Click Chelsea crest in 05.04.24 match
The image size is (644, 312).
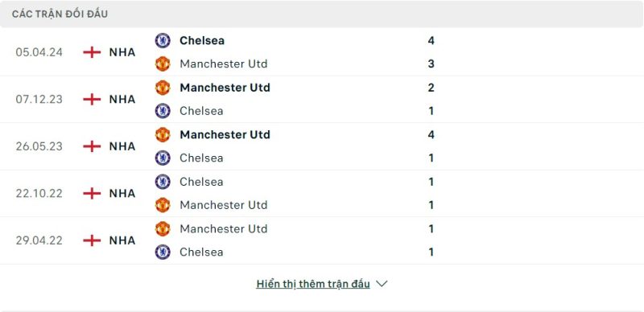click(x=163, y=41)
